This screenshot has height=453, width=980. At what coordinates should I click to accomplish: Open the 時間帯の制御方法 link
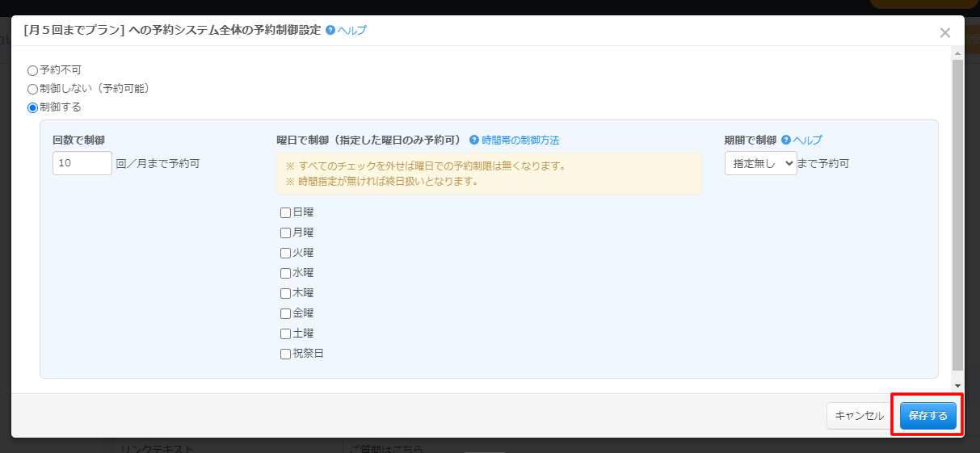tap(520, 140)
